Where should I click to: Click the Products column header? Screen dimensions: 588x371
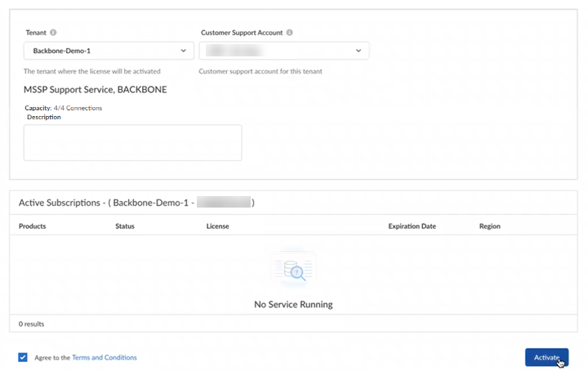coord(32,226)
